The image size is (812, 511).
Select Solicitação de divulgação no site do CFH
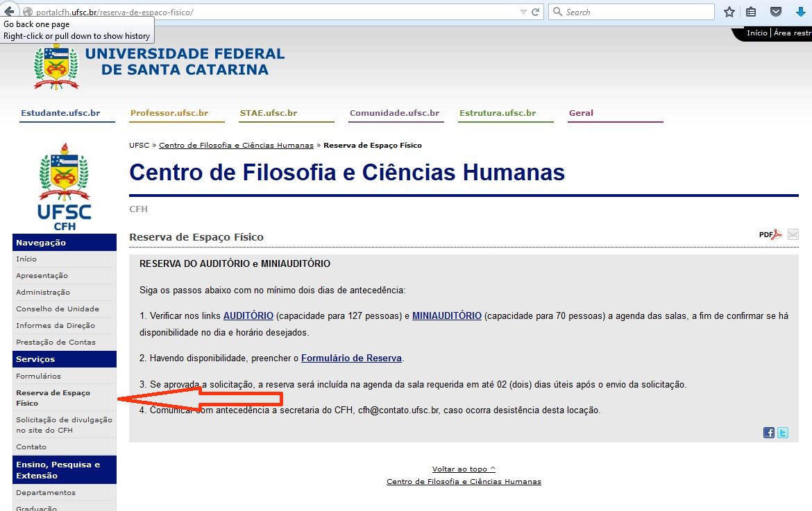pos(65,424)
